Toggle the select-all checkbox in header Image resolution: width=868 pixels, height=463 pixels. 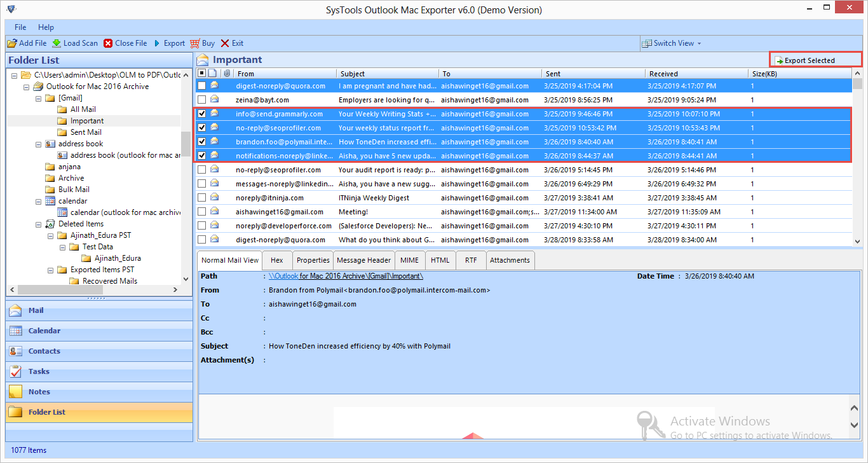click(x=201, y=74)
